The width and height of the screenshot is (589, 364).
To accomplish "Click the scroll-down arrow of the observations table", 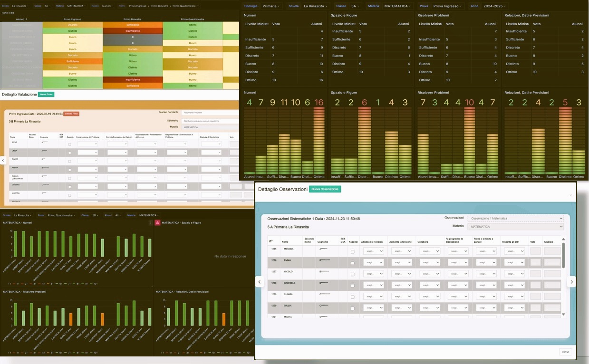I will coord(564,314).
